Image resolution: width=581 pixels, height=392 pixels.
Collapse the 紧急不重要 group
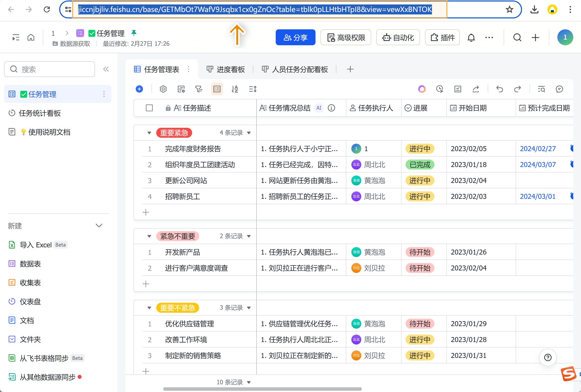tap(149, 236)
